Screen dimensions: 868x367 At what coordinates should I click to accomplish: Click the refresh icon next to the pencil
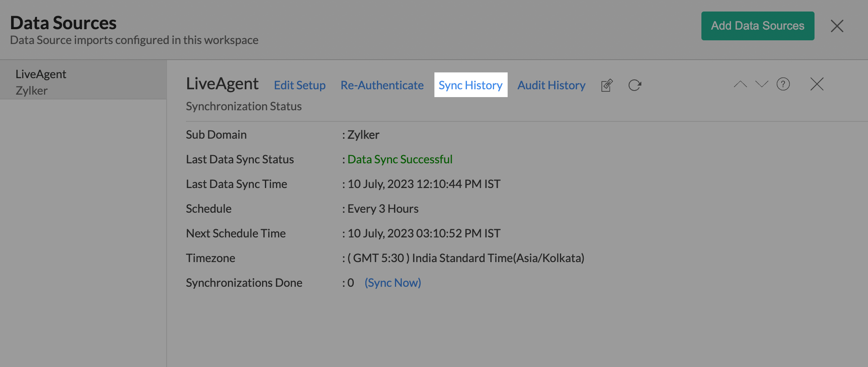click(635, 85)
